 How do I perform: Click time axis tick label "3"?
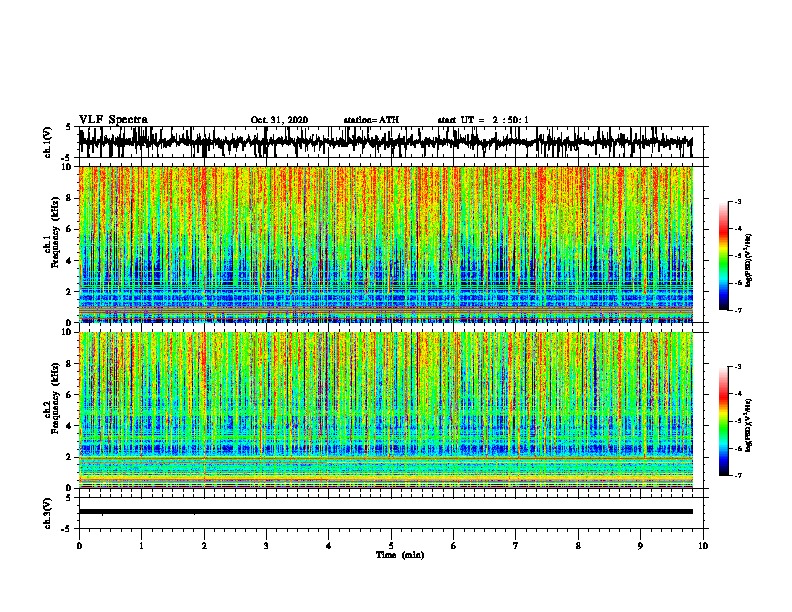click(266, 546)
